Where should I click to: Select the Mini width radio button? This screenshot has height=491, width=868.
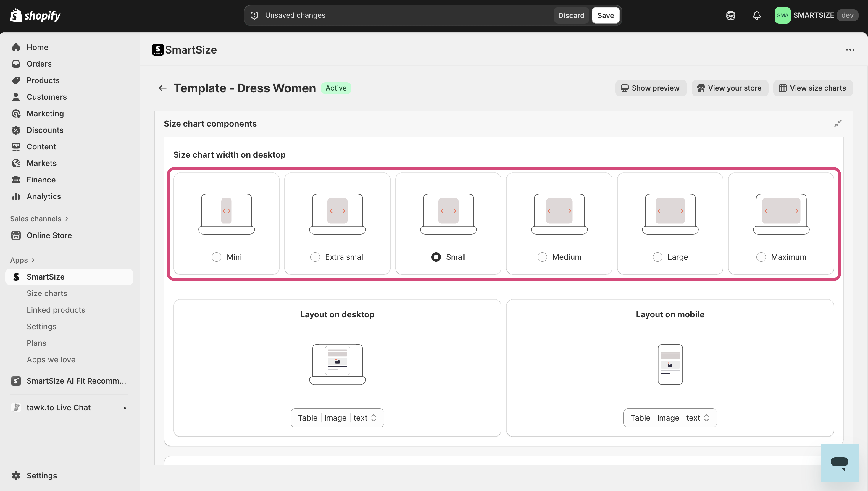click(217, 257)
